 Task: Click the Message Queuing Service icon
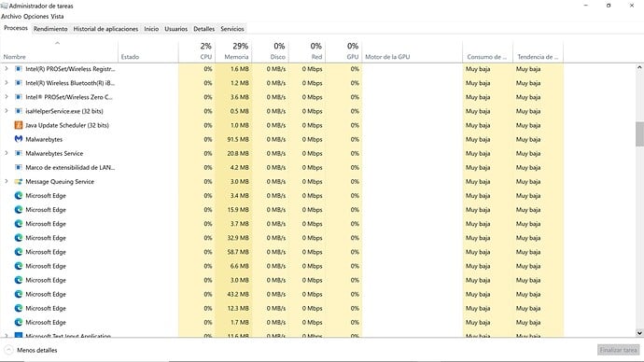point(19,181)
